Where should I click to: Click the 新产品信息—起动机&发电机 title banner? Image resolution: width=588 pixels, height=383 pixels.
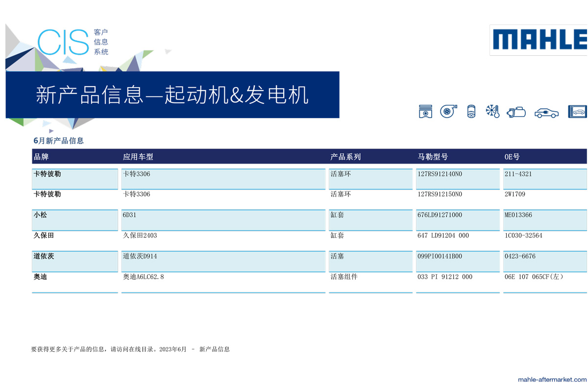pyautogui.click(x=172, y=95)
